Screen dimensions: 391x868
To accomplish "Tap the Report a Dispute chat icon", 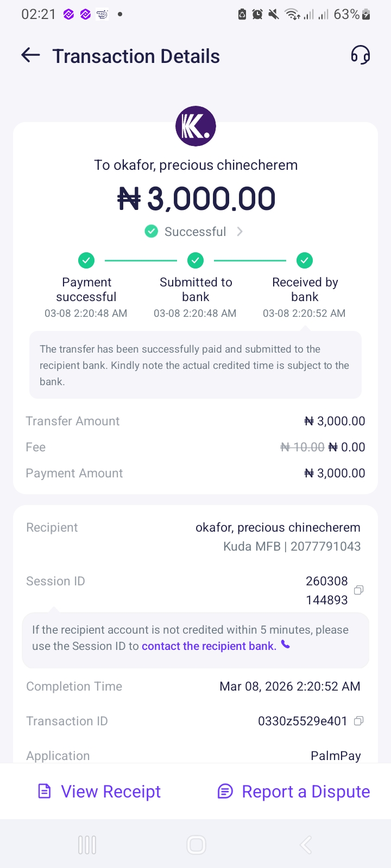I will (x=225, y=792).
